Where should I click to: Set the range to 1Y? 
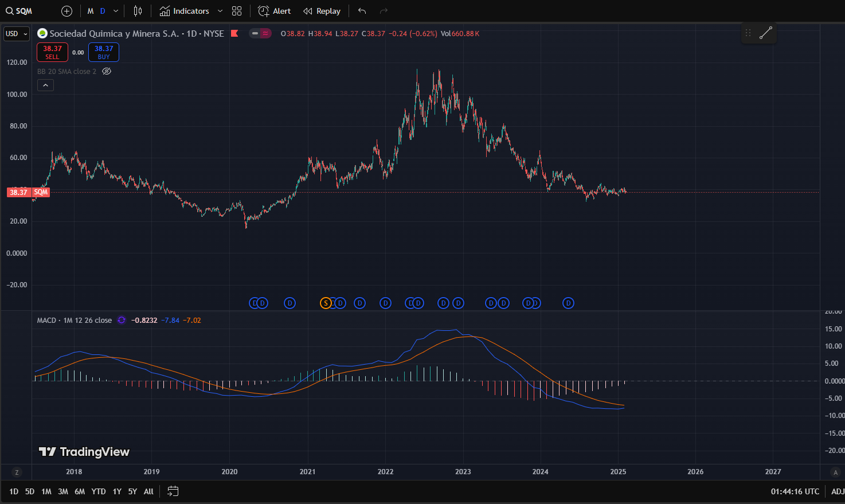coord(117,491)
